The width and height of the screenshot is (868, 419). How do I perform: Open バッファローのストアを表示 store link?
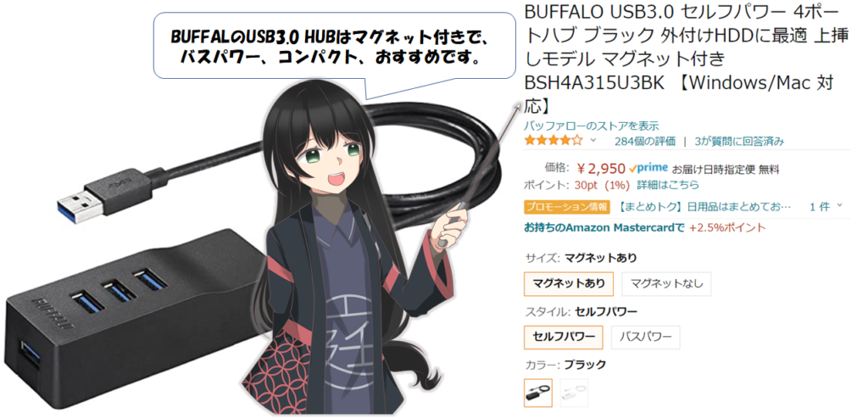591,126
